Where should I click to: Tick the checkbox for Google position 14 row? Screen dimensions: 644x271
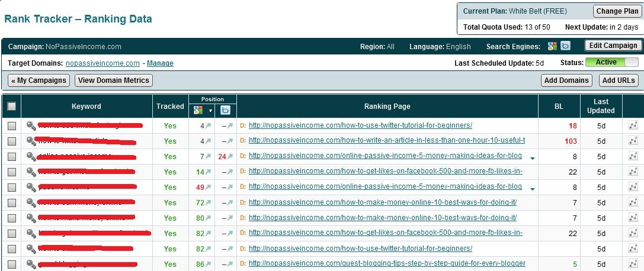click(x=12, y=172)
